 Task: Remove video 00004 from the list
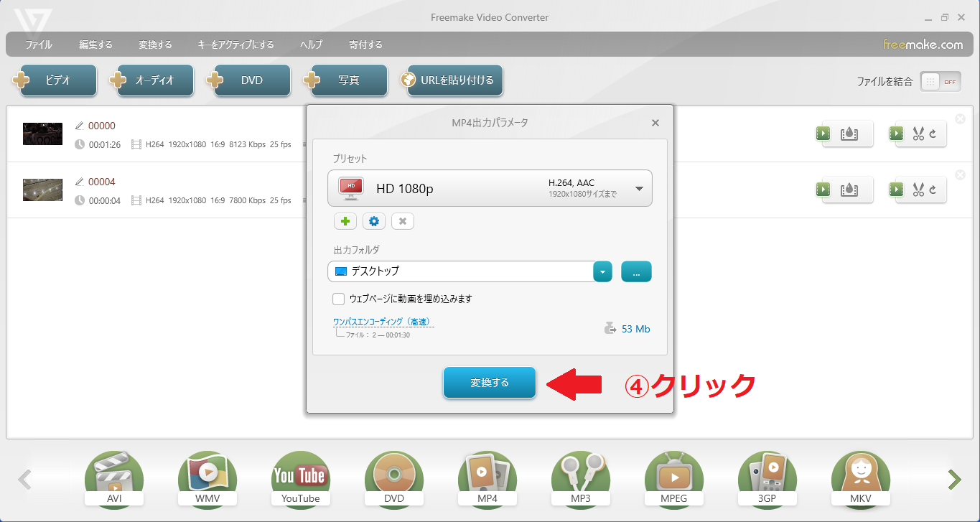(961, 175)
